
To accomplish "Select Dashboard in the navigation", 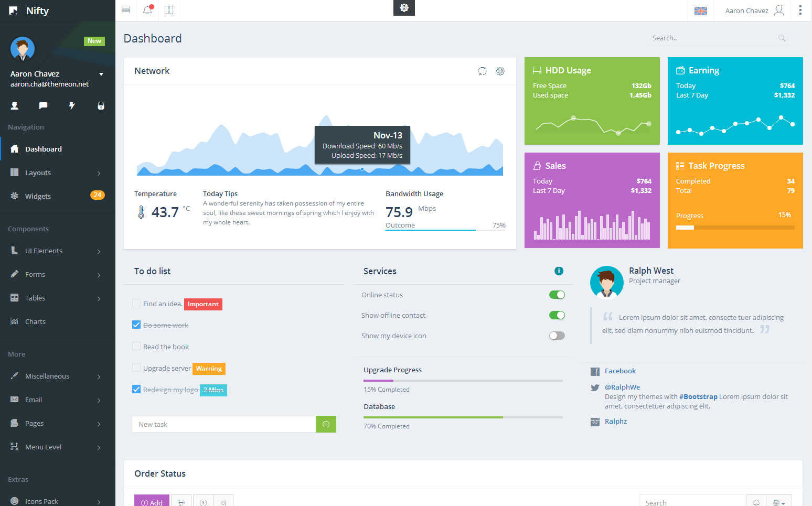I will (58, 149).
